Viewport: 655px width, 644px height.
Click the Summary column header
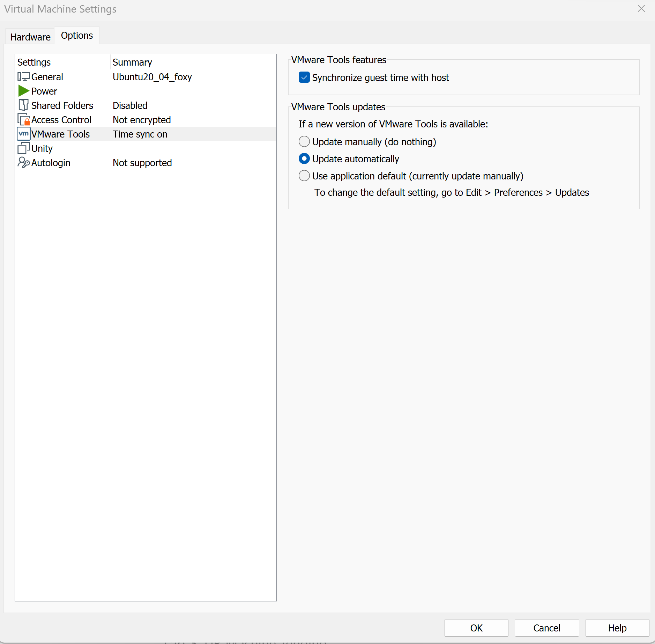[193, 62]
